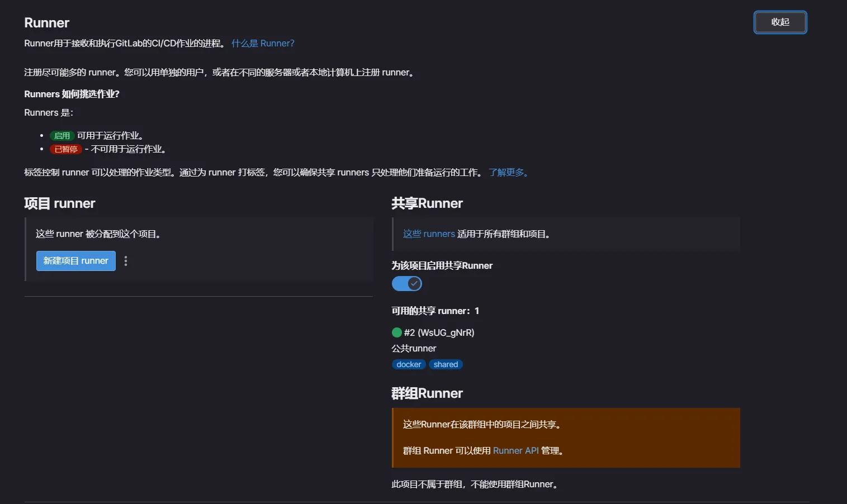
Task: Click the 可用的共享 runner: 1 text
Action: tap(436, 311)
